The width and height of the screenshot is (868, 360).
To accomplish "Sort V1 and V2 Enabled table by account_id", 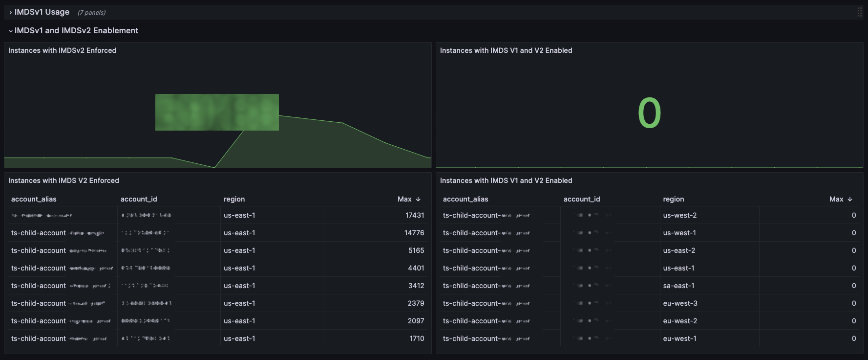I will pyautogui.click(x=582, y=199).
